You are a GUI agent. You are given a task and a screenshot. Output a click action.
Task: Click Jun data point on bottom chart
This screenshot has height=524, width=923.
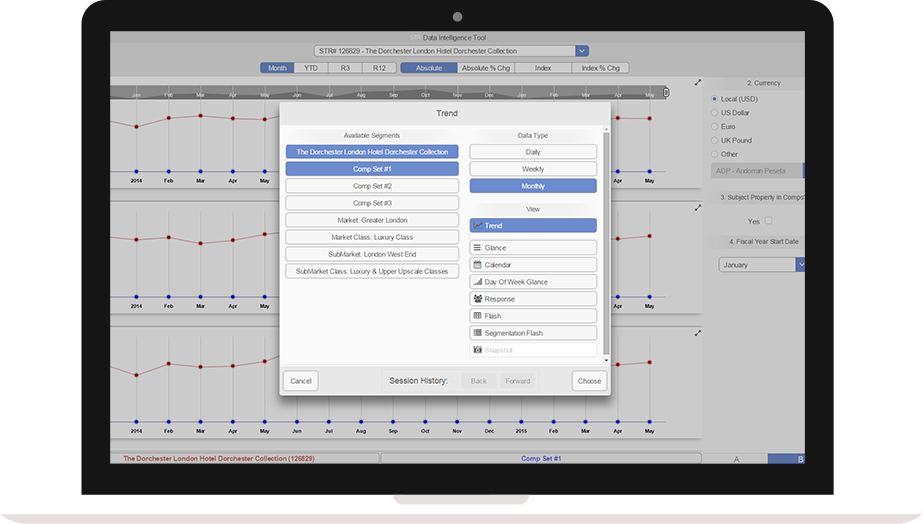297,422
